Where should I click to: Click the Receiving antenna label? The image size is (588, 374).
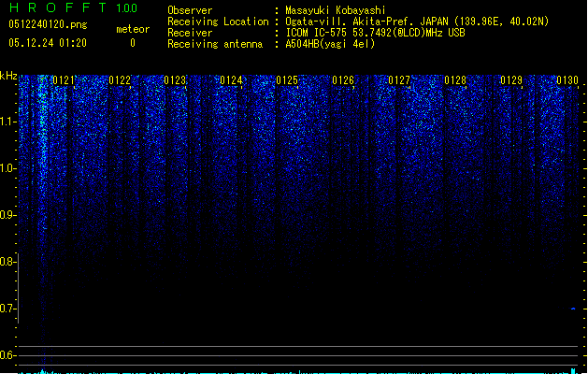[215, 44]
